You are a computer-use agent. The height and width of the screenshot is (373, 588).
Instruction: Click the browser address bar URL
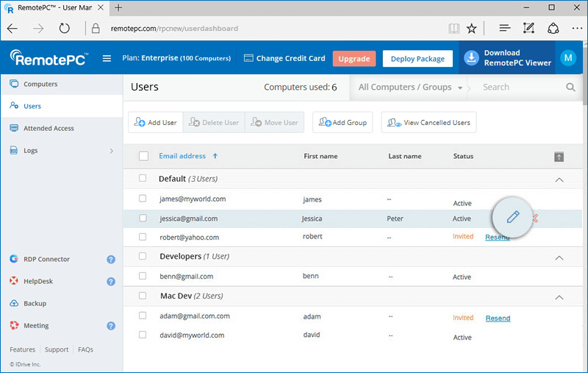[x=174, y=29]
